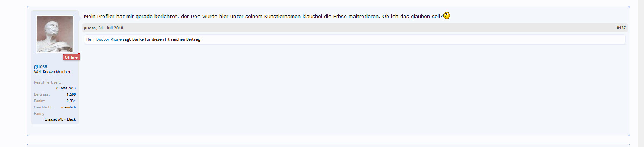The height and width of the screenshot is (147, 644).
Task: Click the Well-Known Member user title
Action: click(x=52, y=72)
